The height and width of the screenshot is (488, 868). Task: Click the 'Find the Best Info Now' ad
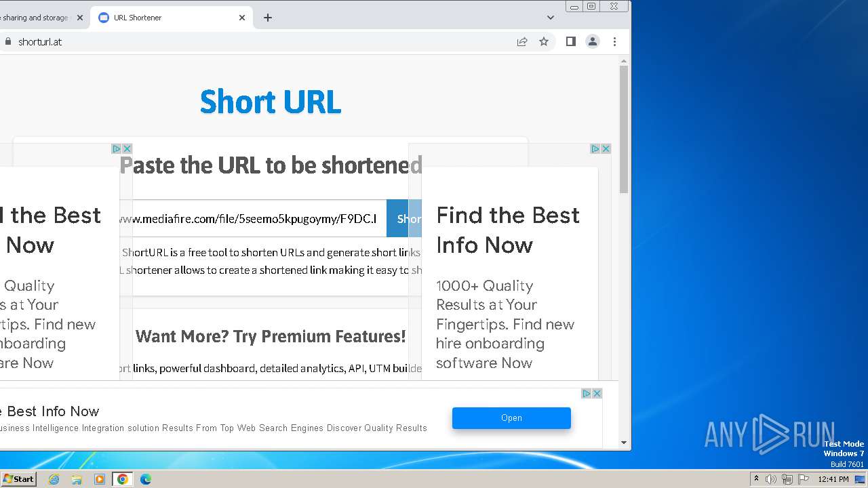pos(508,230)
